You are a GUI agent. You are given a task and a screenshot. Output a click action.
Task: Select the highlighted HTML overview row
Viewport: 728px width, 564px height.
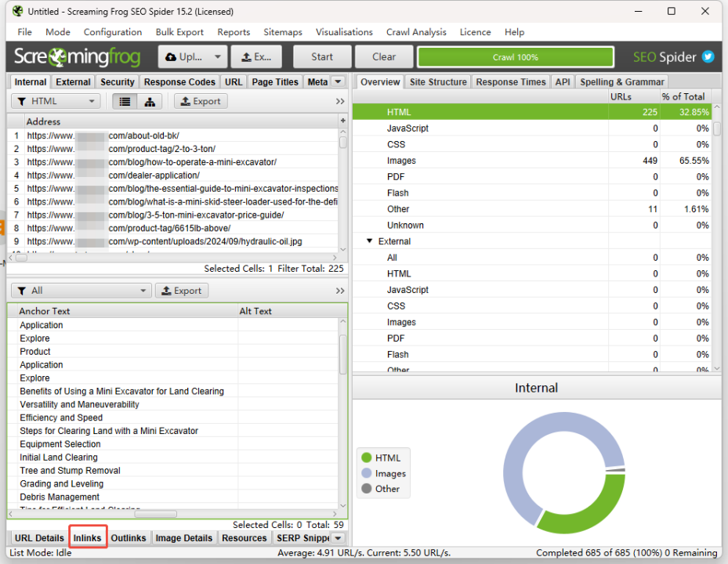pyautogui.click(x=532, y=112)
